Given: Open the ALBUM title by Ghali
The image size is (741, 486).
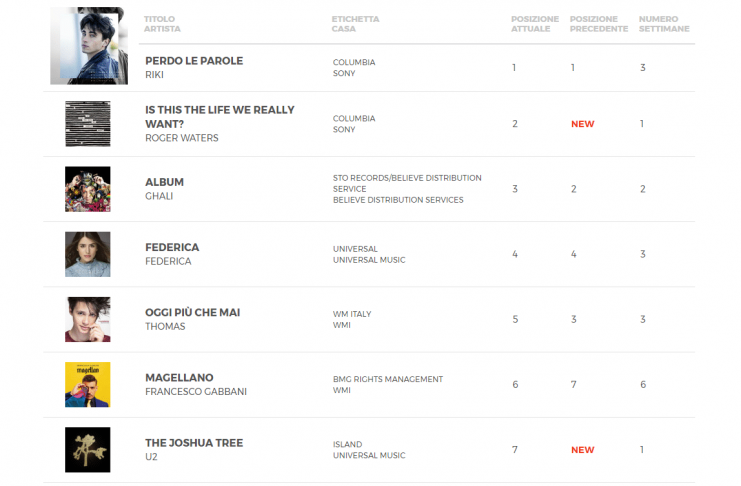Looking at the screenshot, I should click(x=165, y=182).
